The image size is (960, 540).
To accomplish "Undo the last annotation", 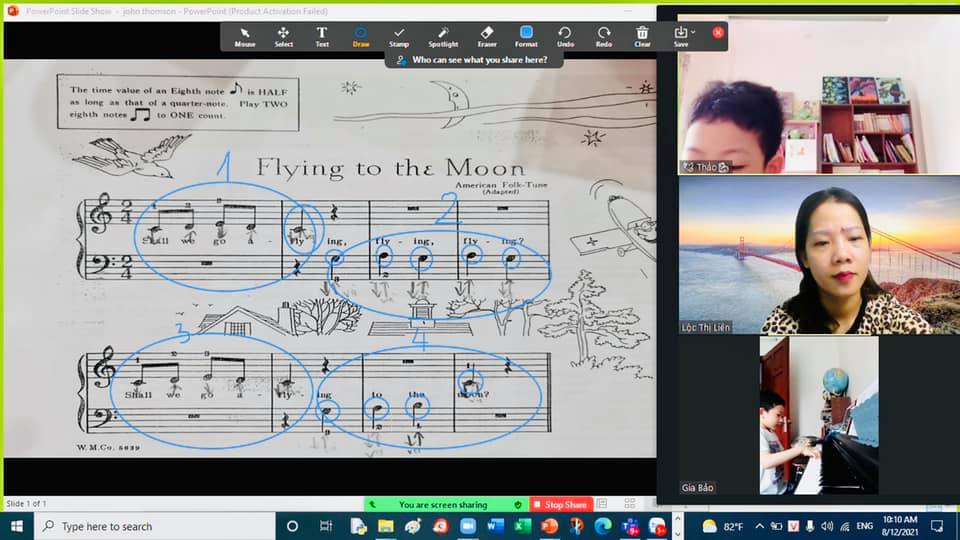I will 565,37.
